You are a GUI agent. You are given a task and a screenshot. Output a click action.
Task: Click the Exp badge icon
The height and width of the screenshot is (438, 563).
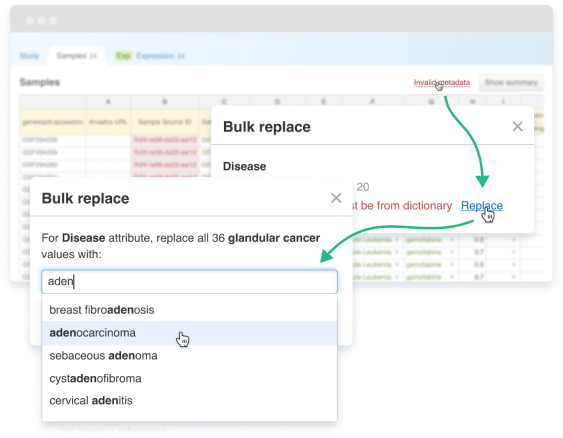pos(123,56)
